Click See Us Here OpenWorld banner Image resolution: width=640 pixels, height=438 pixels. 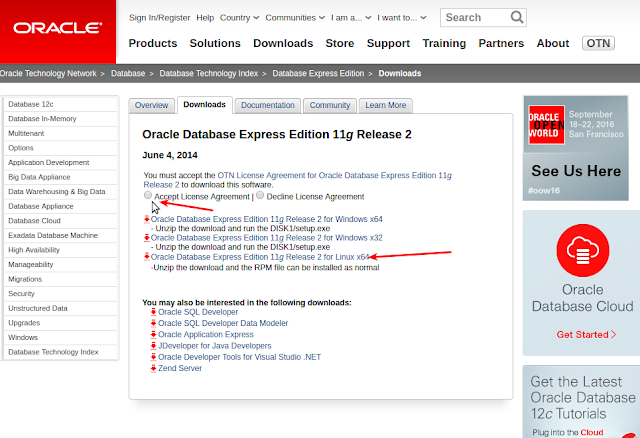coord(576,148)
